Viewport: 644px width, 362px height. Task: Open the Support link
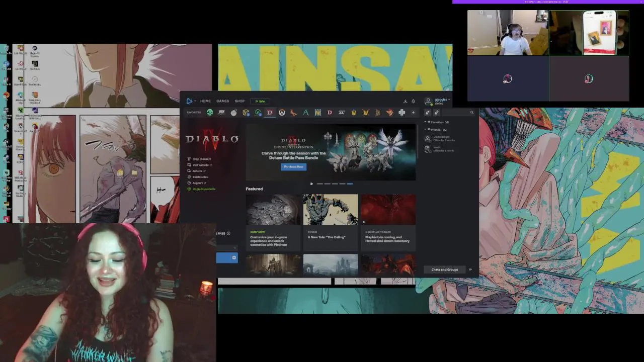196,183
